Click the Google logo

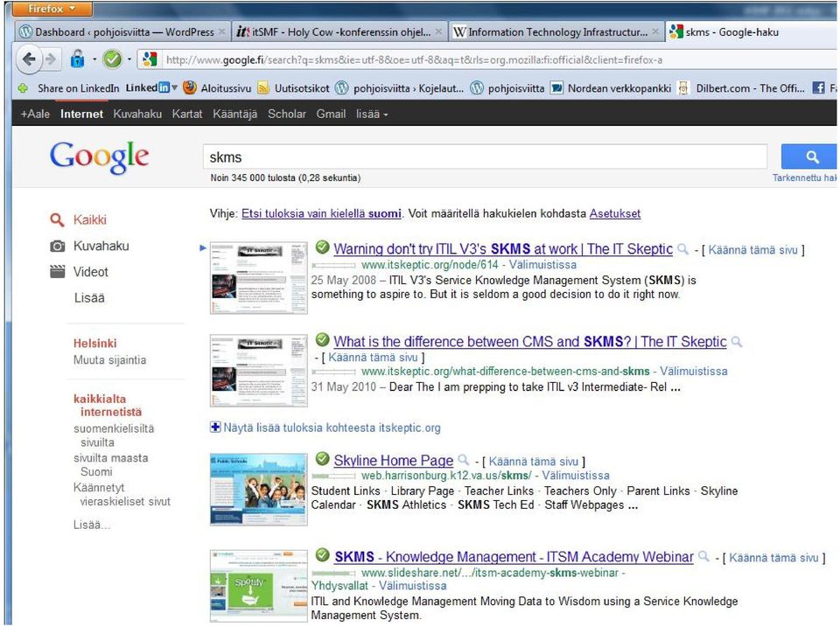pos(99,156)
